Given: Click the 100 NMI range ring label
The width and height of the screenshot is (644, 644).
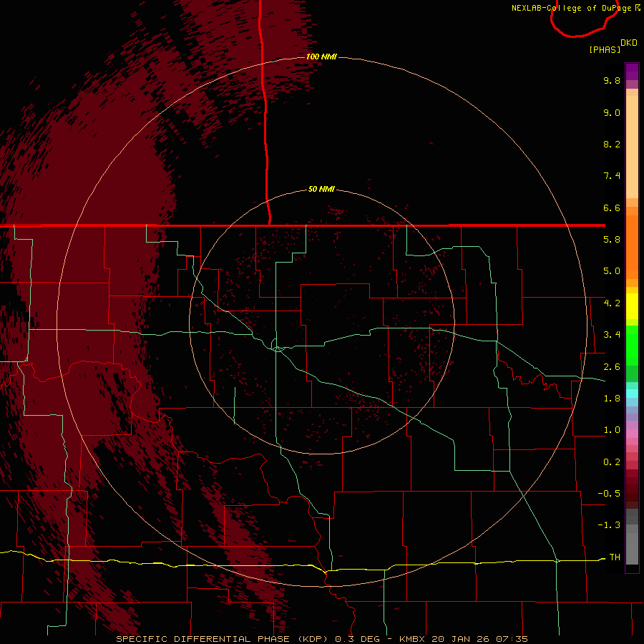Looking at the screenshot, I should [x=321, y=57].
